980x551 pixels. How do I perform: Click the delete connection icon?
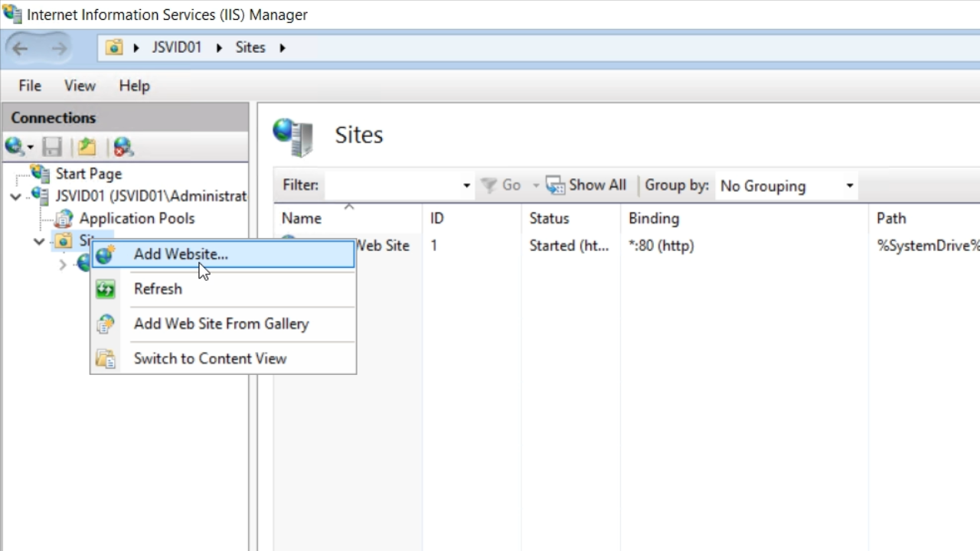click(x=123, y=146)
